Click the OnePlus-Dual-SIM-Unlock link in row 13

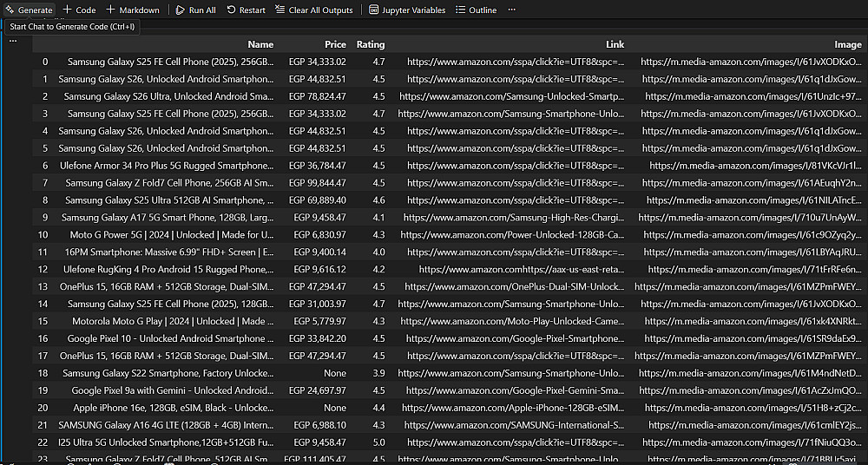514,287
